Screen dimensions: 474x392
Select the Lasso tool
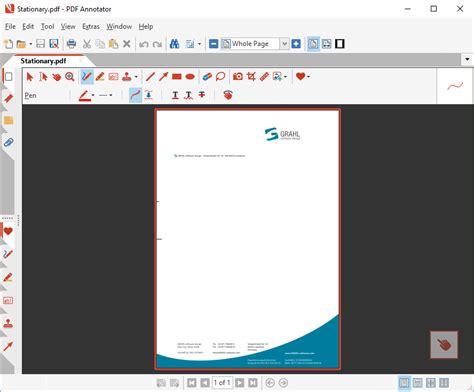point(220,77)
